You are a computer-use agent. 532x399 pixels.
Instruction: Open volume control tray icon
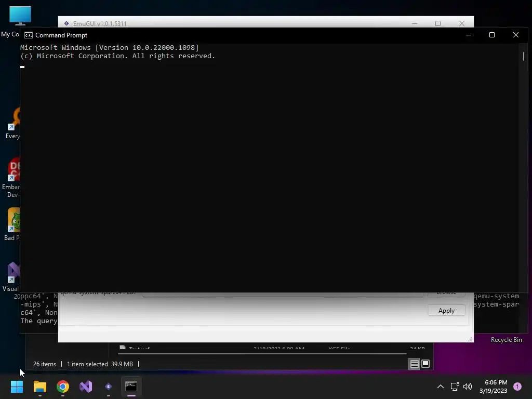pos(468,387)
